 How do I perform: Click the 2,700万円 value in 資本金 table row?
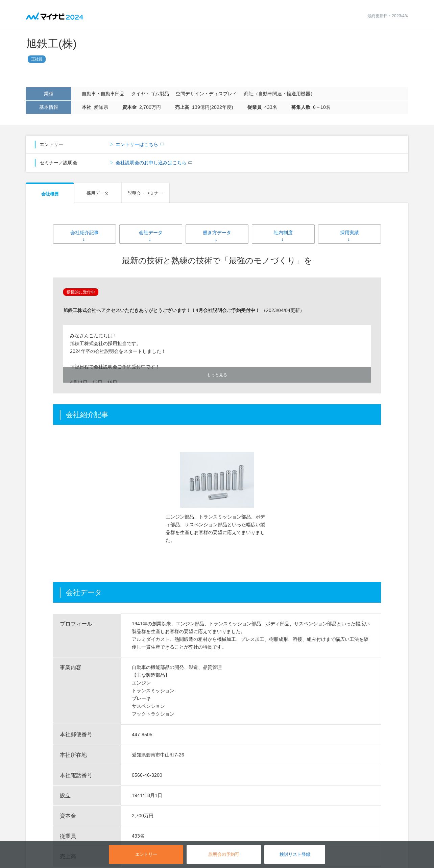[143, 816]
